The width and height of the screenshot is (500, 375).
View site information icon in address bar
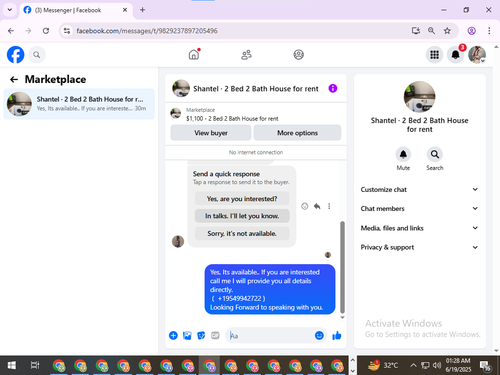(67, 31)
